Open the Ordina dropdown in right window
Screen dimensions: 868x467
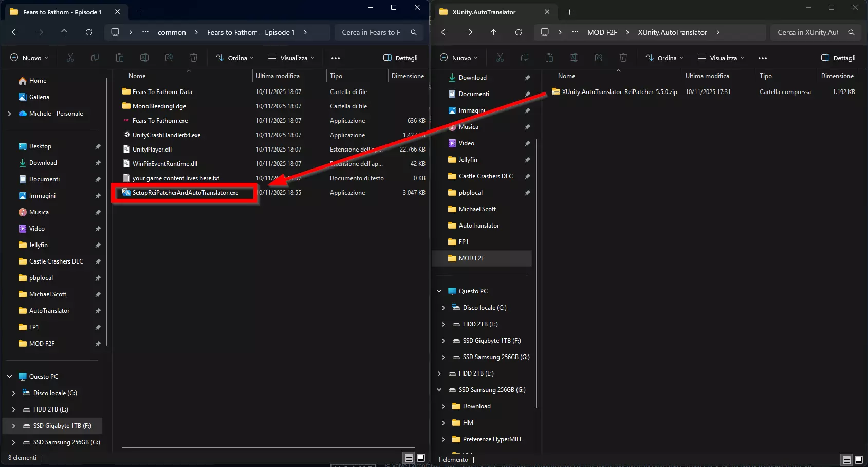pos(664,58)
